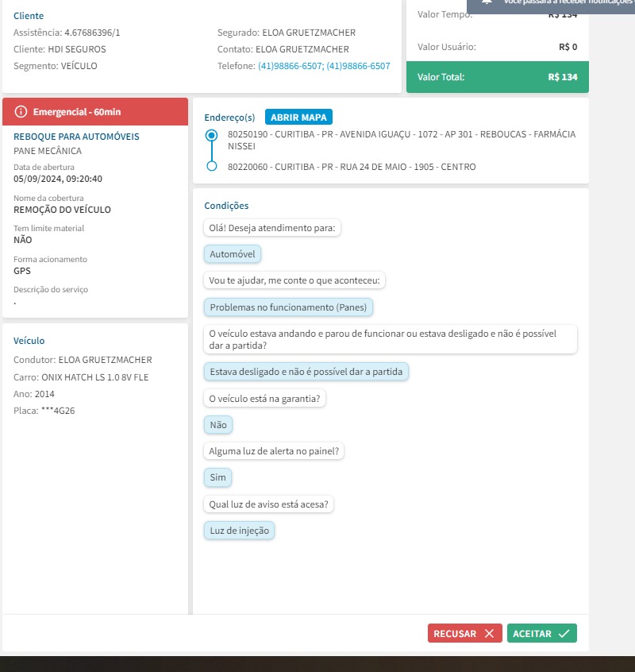Click the checkmark icon on ACEITAR button
The image size is (635, 672).
tap(564, 633)
